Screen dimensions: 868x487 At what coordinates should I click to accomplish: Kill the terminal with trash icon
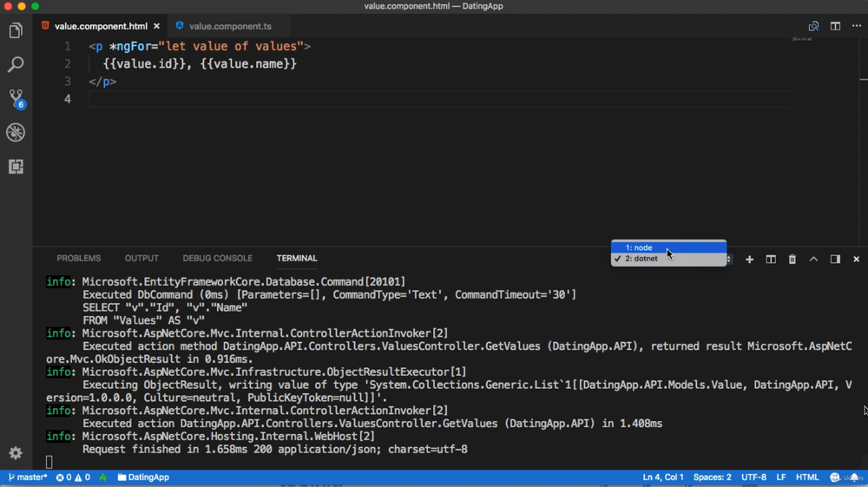click(792, 259)
